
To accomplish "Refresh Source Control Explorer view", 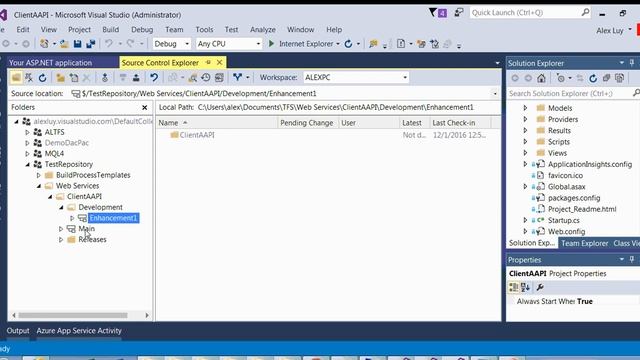I will point(42,78).
